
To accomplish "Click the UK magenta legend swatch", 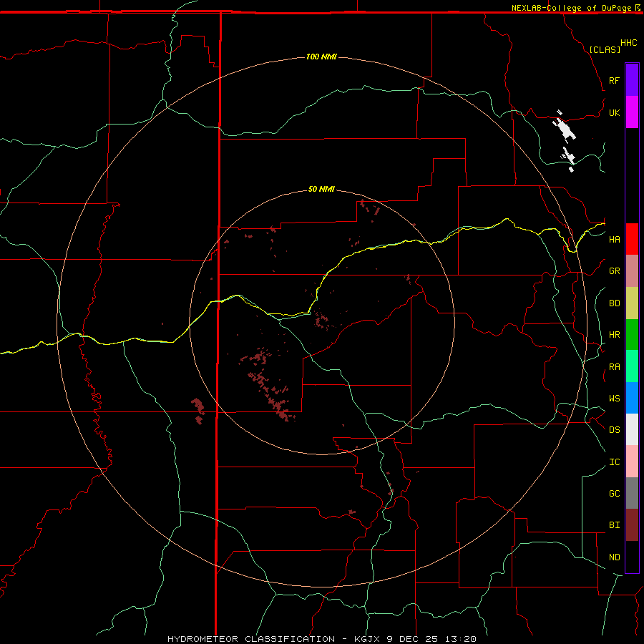I will tap(632, 112).
